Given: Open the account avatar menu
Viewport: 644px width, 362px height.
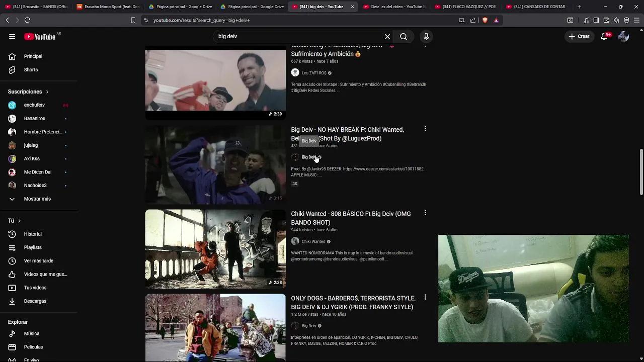Looking at the screenshot, I should click(623, 36).
